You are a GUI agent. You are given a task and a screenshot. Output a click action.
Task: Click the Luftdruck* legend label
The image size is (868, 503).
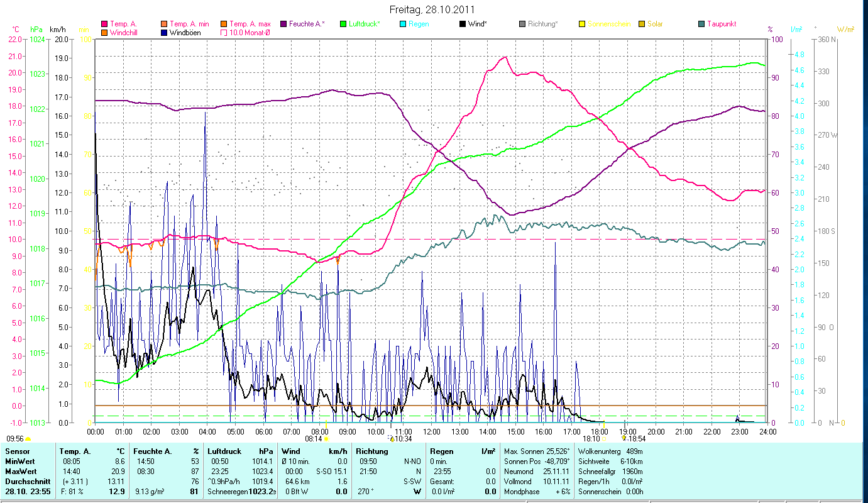tap(365, 24)
